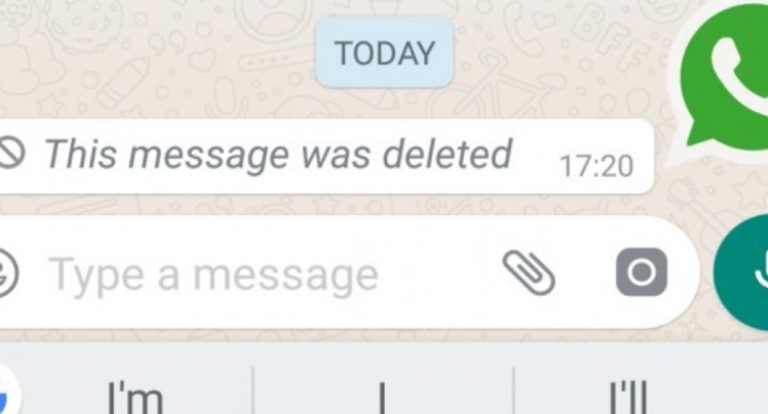Image resolution: width=768 pixels, height=414 pixels.
Task: Open the camera icon in message bar
Action: click(641, 272)
